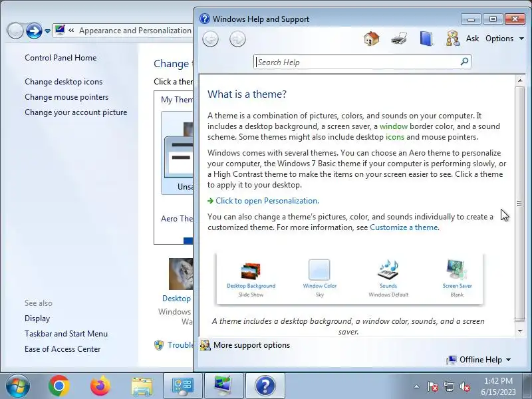Click the Ask menu item
This screenshot has width=532, height=399.
(472, 39)
